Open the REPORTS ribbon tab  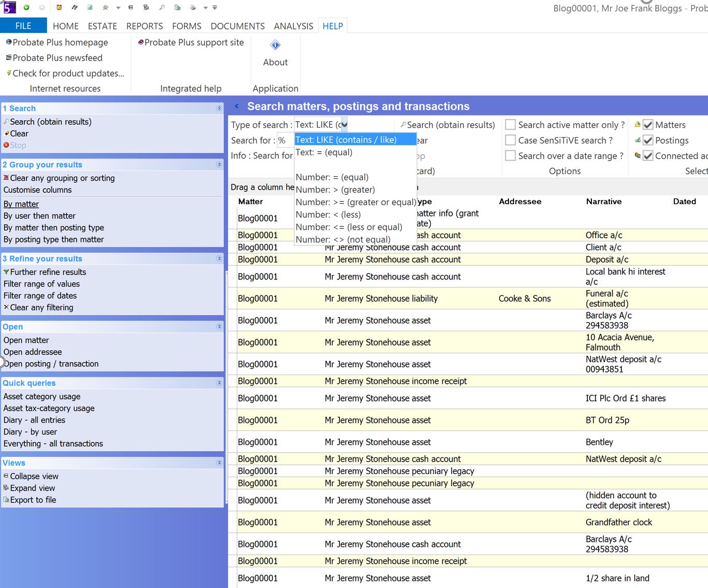tap(144, 26)
